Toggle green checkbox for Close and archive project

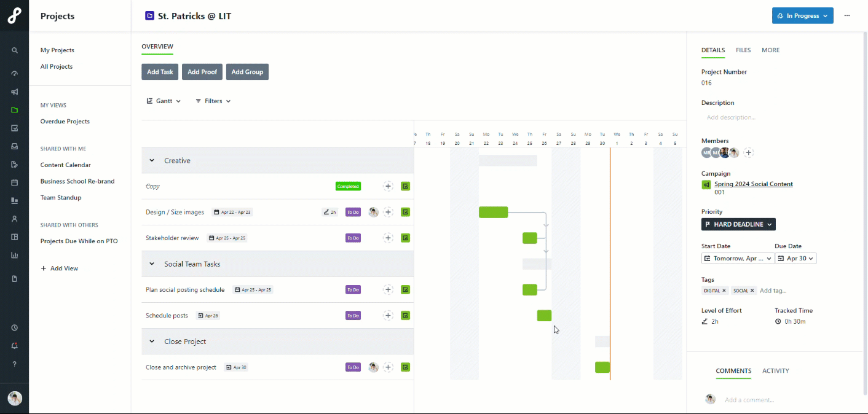click(405, 367)
